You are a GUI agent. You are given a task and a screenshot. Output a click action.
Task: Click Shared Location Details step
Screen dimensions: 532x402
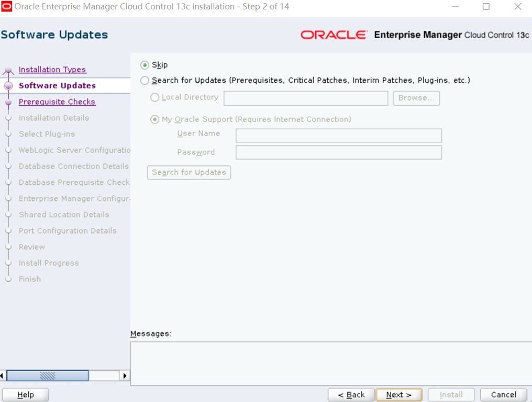[64, 215]
